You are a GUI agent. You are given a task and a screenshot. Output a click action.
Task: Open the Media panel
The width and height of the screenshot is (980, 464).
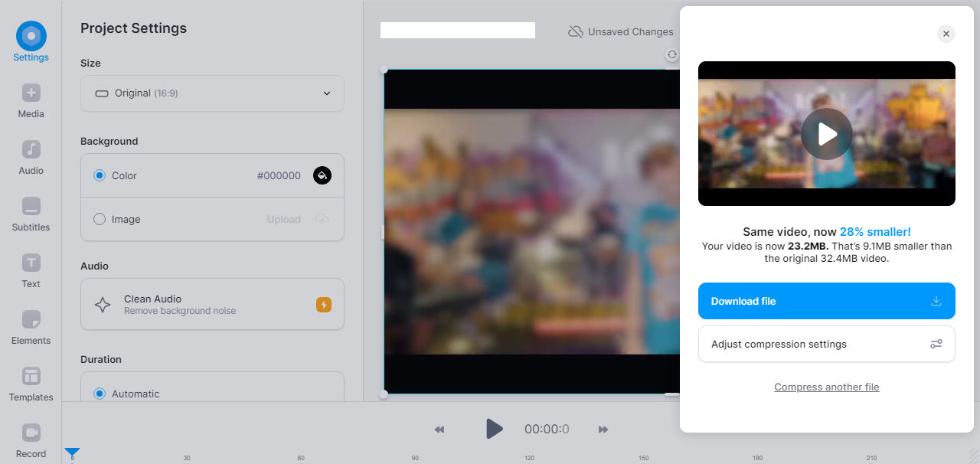[31, 100]
